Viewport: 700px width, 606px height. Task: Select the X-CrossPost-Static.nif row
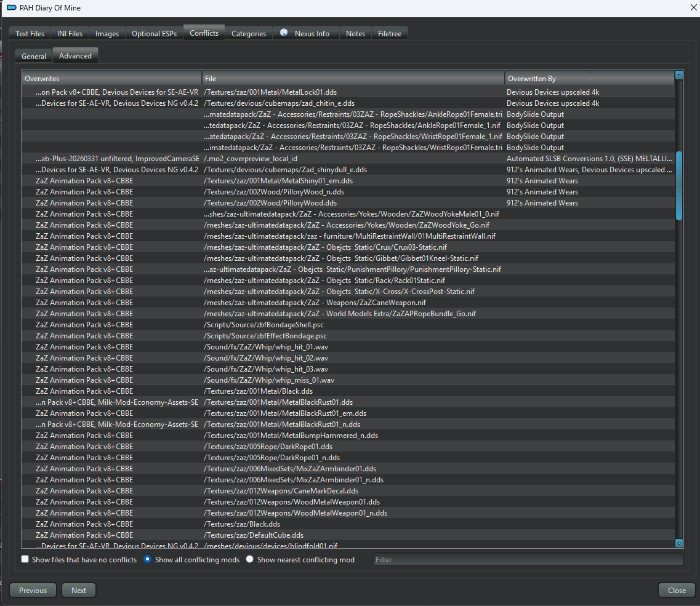[x=348, y=292]
